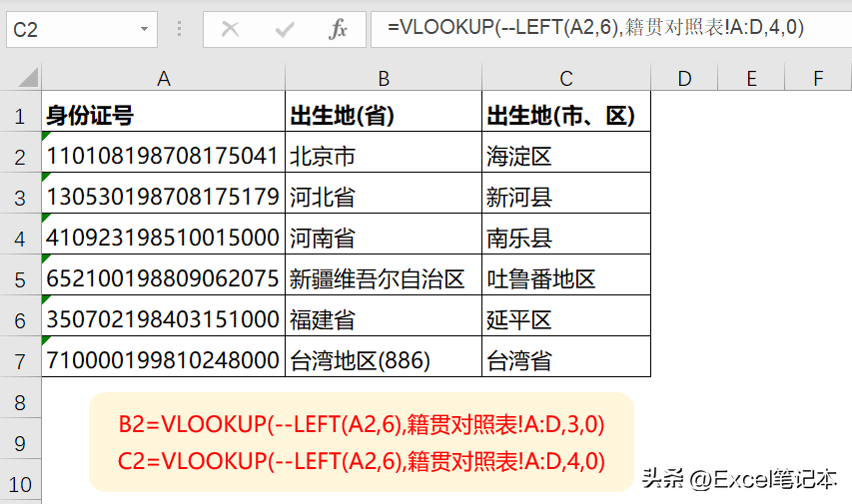Click into the formula bar text

tap(611, 29)
